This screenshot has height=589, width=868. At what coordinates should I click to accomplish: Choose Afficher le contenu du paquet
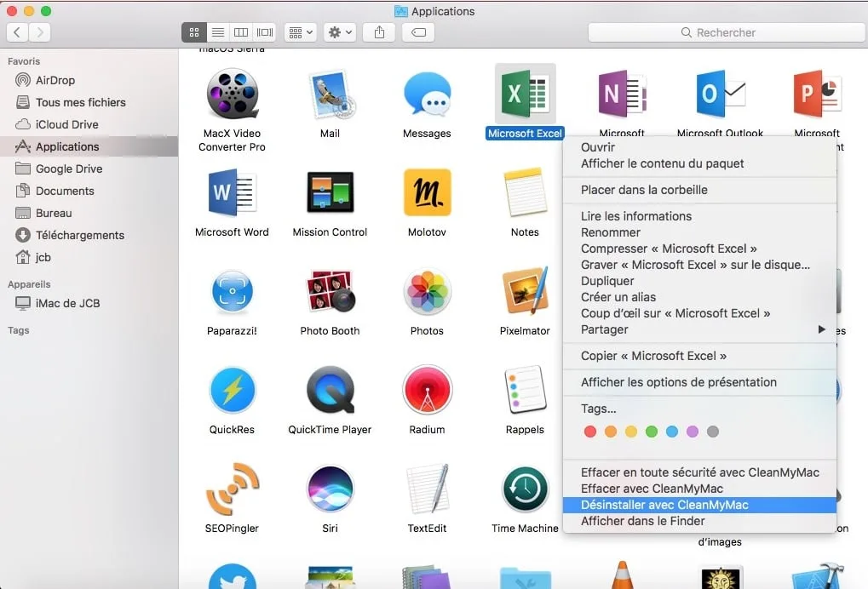(699, 163)
